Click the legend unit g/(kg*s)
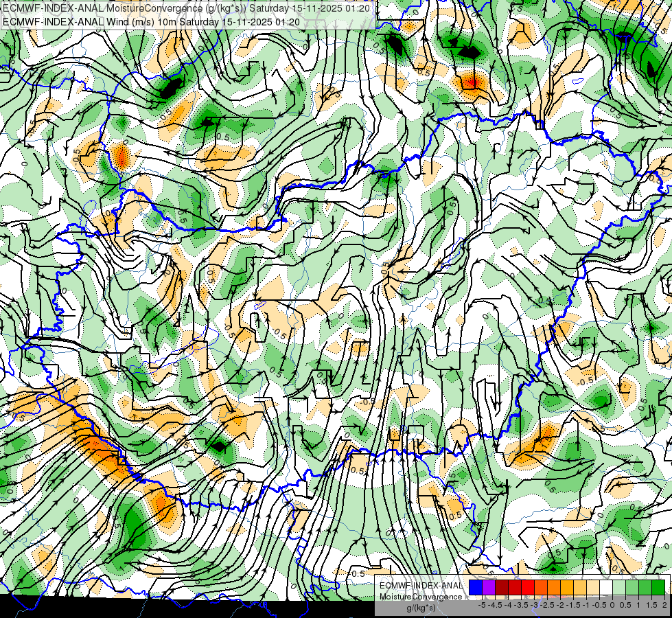The width and height of the screenshot is (672, 618). (421, 608)
